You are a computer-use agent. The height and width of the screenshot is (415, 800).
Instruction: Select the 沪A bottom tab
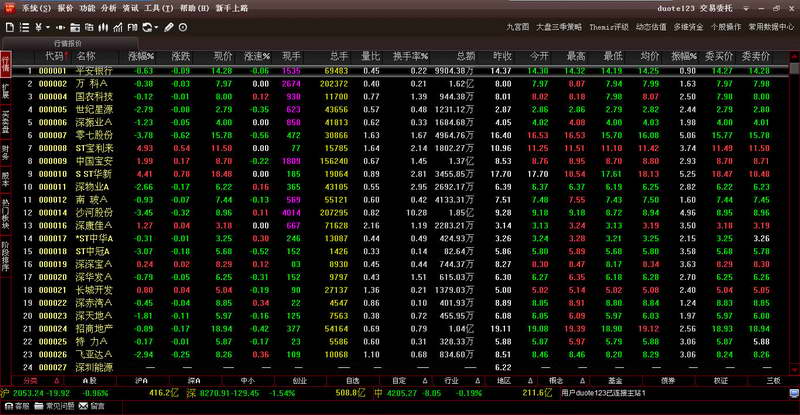pos(141,380)
